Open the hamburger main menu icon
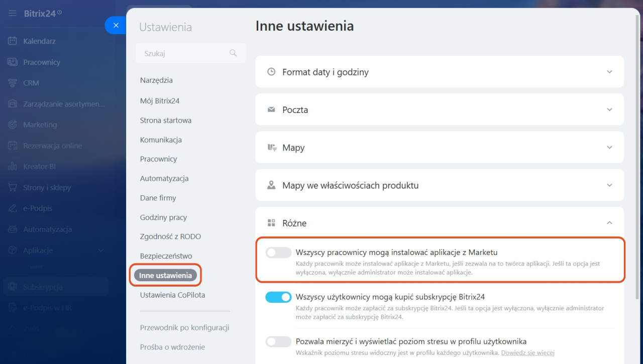Screen dimensions: 643x364 pyautogui.click(x=13, y=13)
